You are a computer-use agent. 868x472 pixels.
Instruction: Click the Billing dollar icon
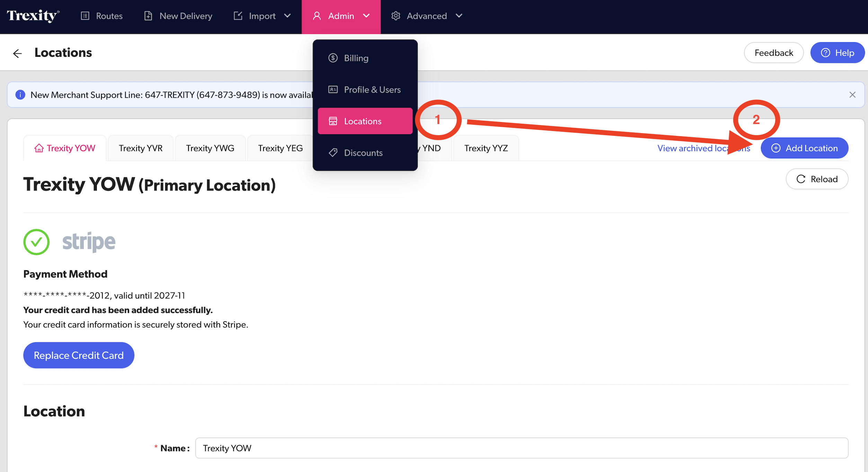click(333, 58)
